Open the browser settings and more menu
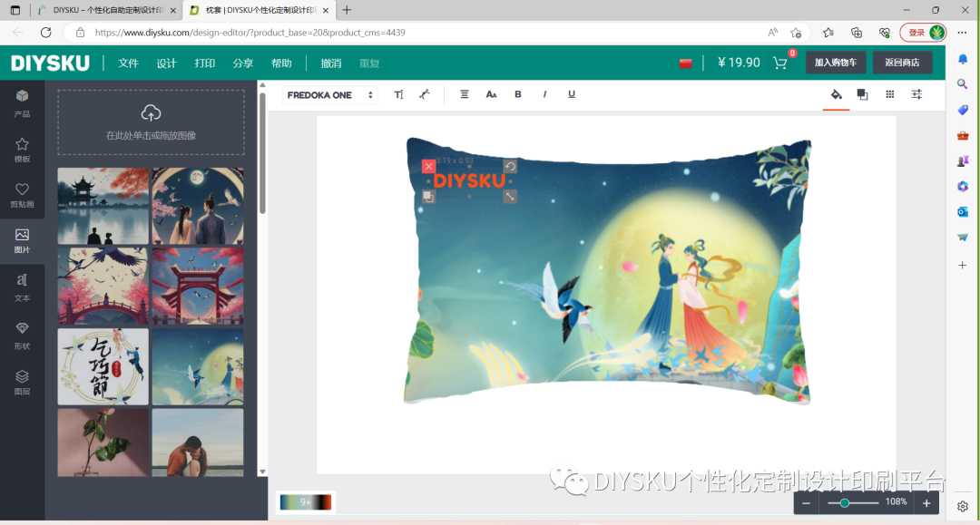The width and height of the screenshot is (980, 525). (x=963, y=33)
